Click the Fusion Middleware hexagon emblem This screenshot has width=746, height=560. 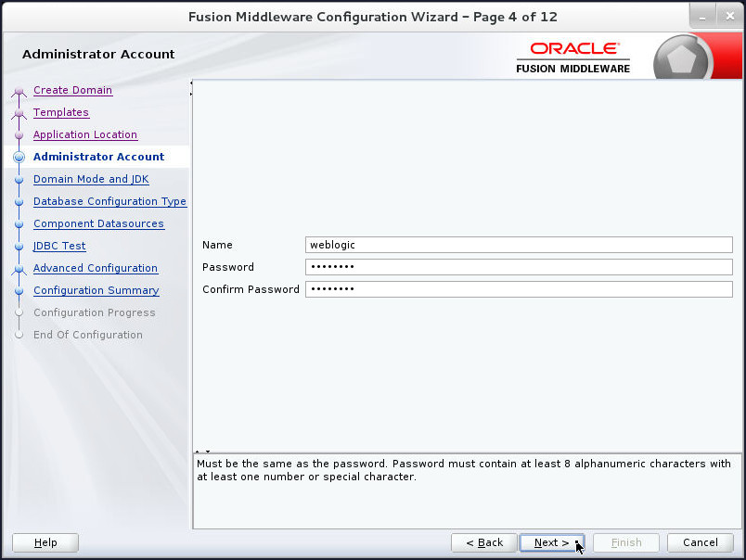[684, 56]
